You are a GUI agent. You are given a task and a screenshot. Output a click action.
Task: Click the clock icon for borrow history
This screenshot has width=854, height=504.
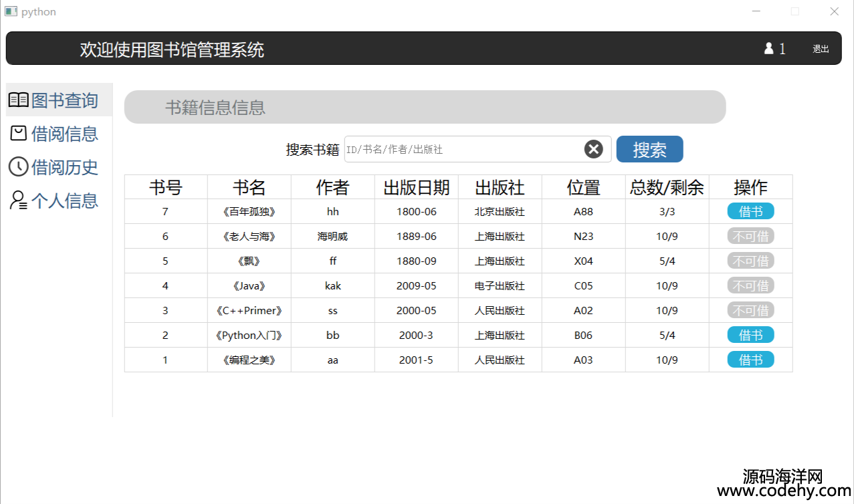pyautogui.click(x=19, y=166)
